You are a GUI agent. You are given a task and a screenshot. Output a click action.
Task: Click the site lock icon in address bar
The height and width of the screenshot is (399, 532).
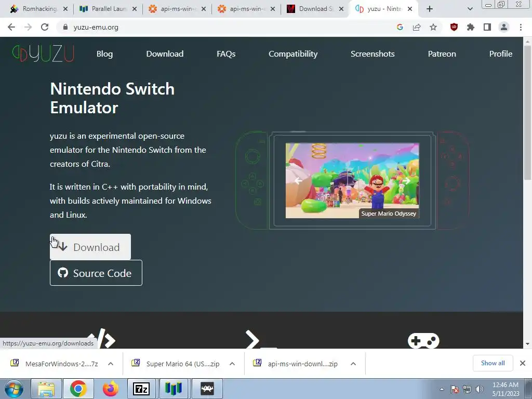[x=65, y=27]
